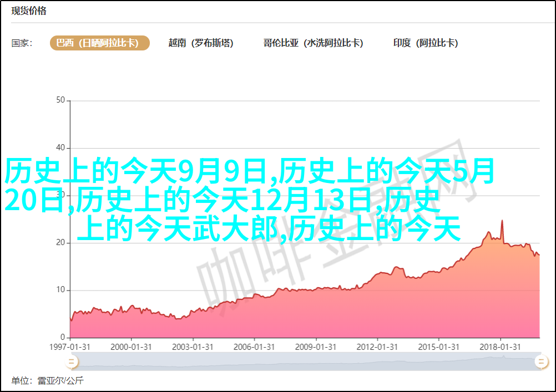
Task: Click the 2006-01-31 x-axis label
Action: (254, 347)
